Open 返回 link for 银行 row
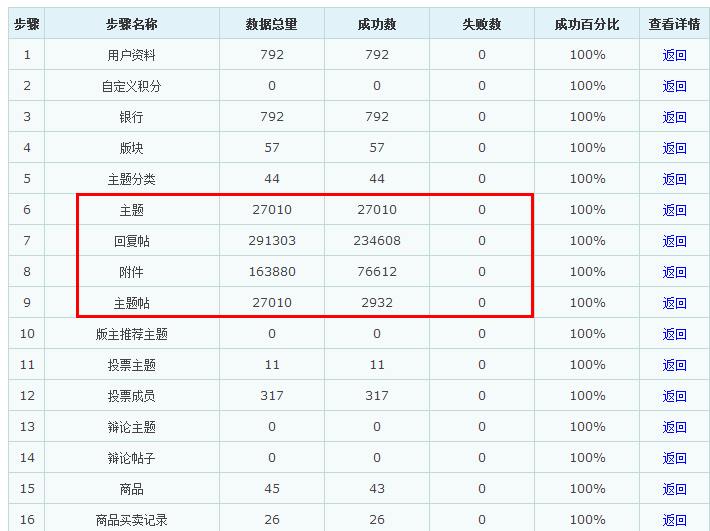The height and width of the screenshot is (531, 710). click(x=674, y=117)
